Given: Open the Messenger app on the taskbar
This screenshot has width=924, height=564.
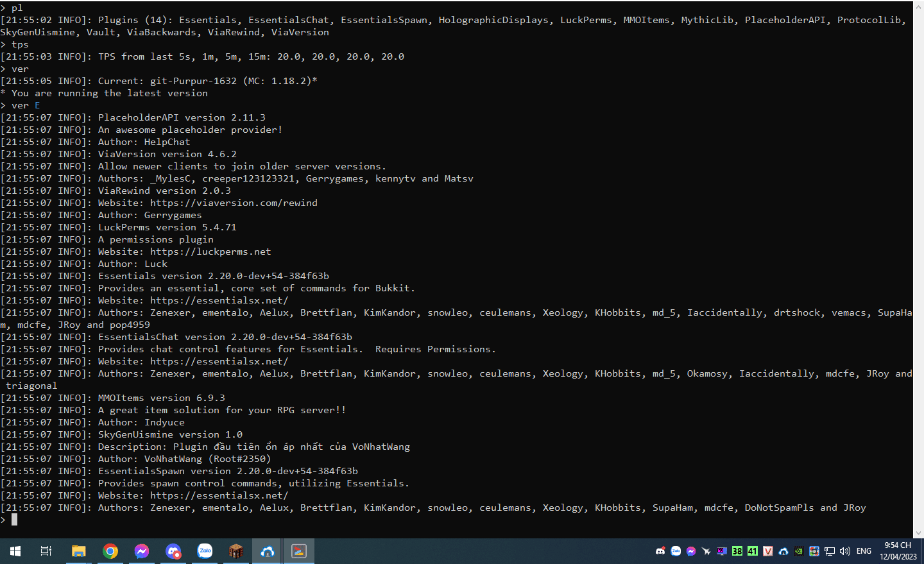Looking at the screenshot, I should [x=142, y=551].
